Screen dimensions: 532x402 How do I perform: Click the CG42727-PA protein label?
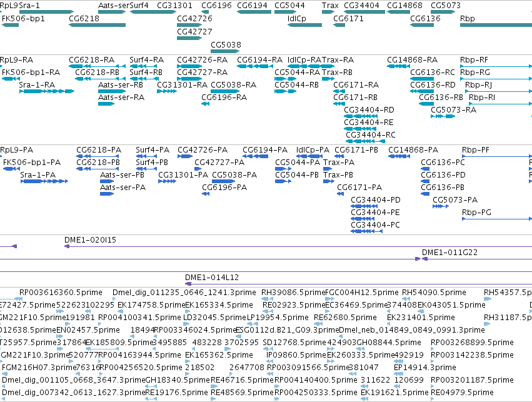point(219,163)
